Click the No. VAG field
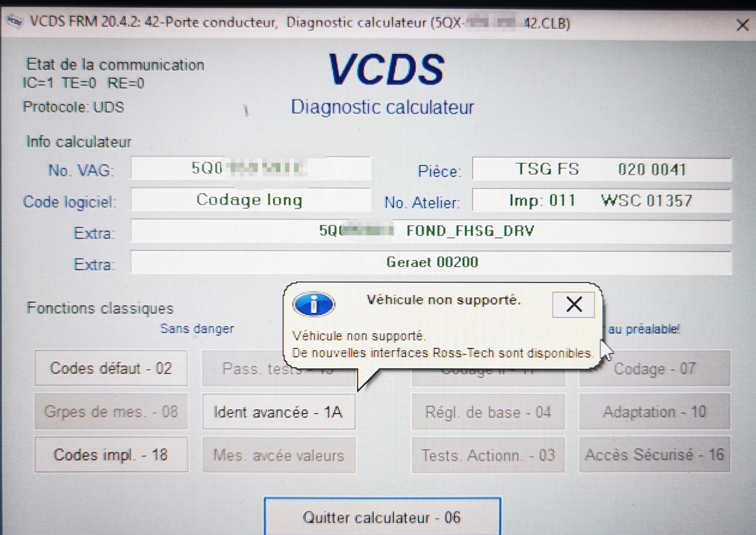Image resolution: width=756 pixels, height=535 pixels. pyautogui.click(x=251, y=168)
